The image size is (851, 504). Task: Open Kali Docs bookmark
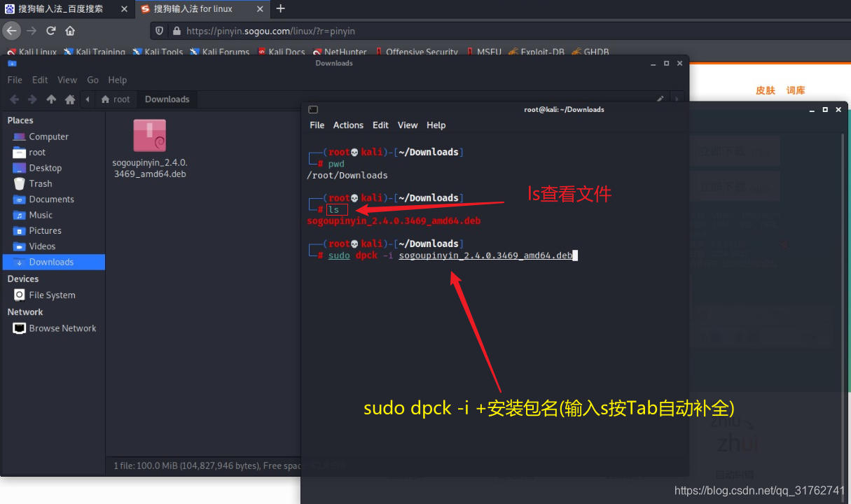(281, 52)
